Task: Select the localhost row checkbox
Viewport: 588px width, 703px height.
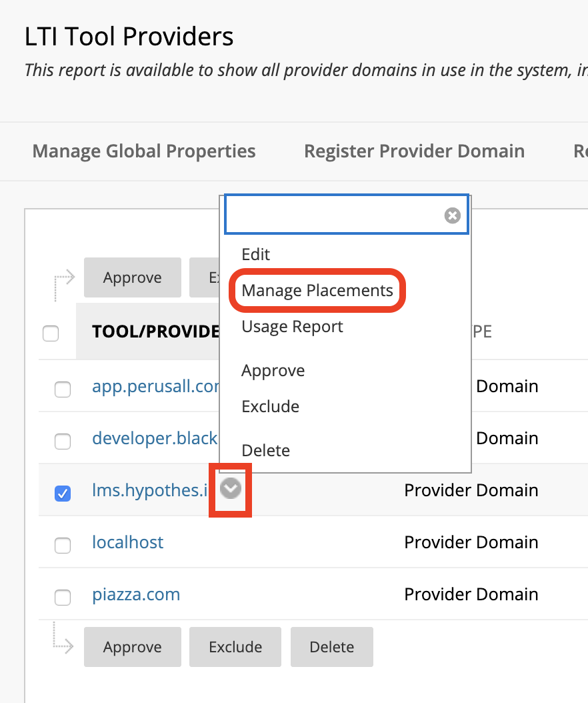Action: click(x=63, y=545)
